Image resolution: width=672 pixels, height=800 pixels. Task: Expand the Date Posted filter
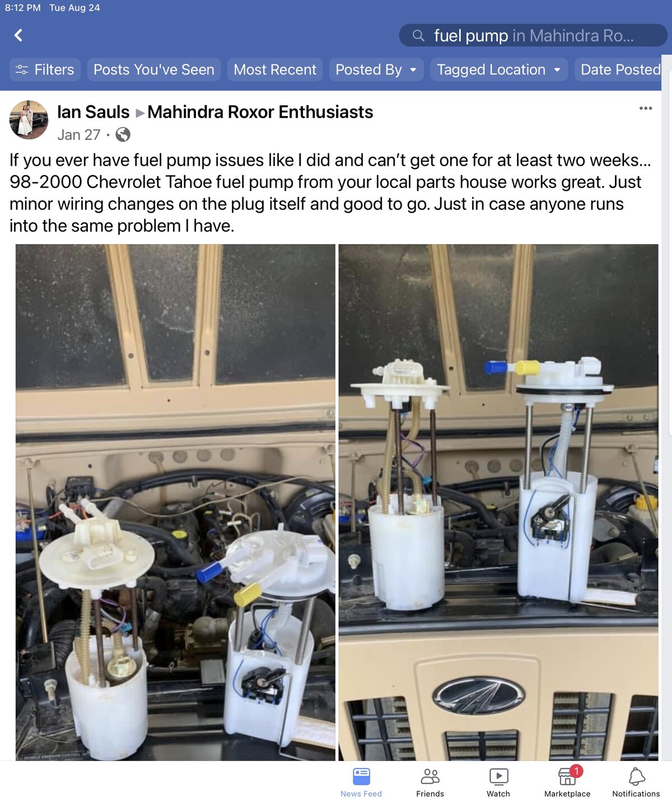click(x=620, y=70)
